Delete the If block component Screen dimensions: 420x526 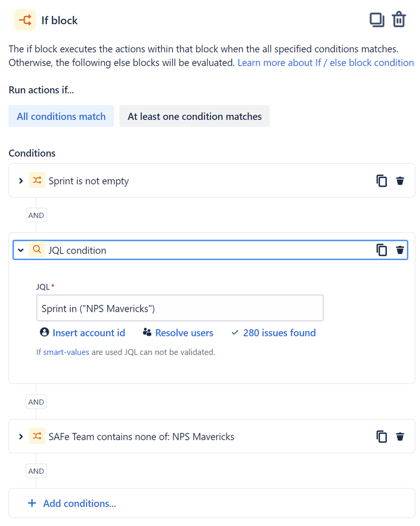pyautogui.click(x=399, y=19)
